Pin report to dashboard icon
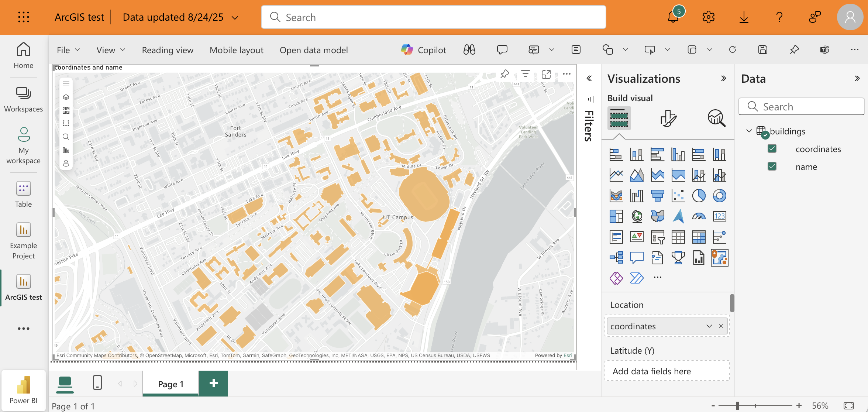The image size is (868, 412). (794, 50)
